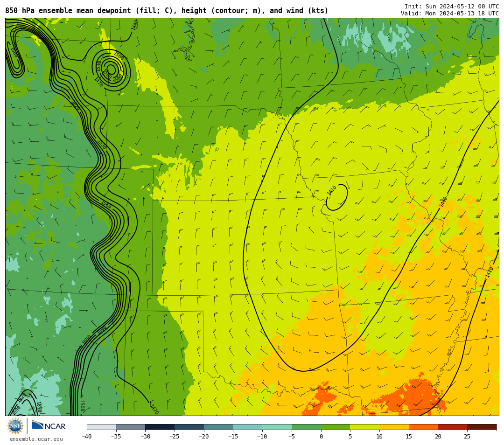Click the -15 colorbar tick label
Screen dimensions: 504x445
click(233, 436)
